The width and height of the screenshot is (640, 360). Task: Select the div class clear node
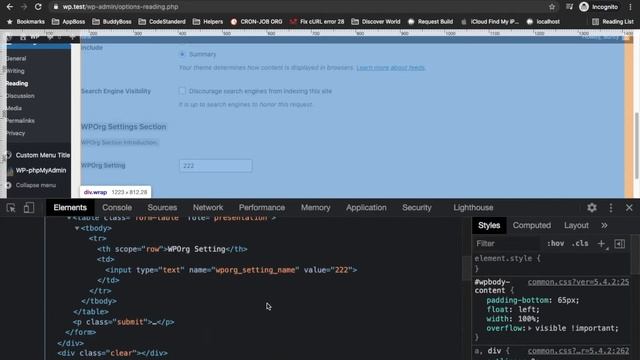tap(112, 353)
